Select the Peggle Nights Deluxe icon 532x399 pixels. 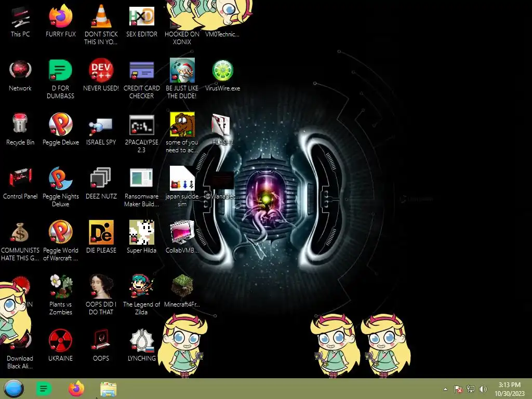[x=60, y=178]
